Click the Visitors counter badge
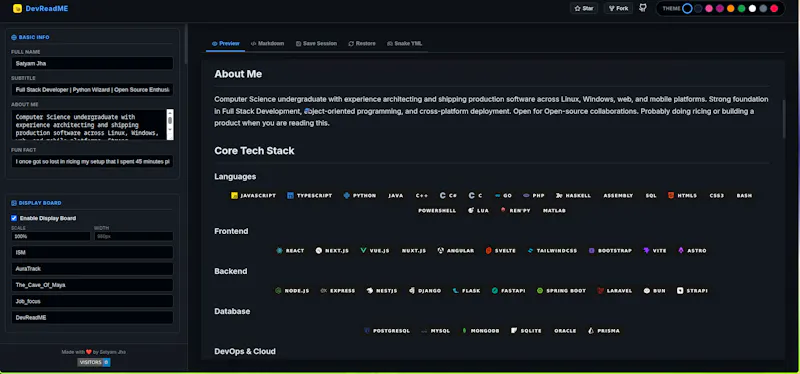Viewport: 800px width, 374px height. point(94,362)
